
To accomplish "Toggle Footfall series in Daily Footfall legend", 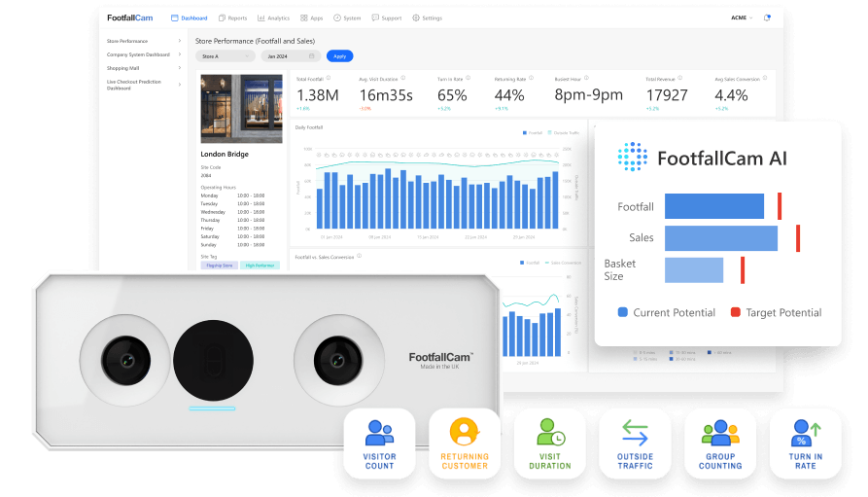I will (535, 132).
